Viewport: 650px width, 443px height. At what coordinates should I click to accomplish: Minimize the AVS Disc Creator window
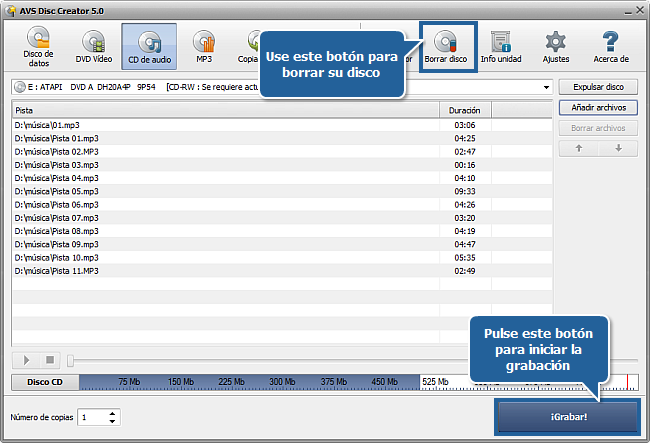pos(628,12)
